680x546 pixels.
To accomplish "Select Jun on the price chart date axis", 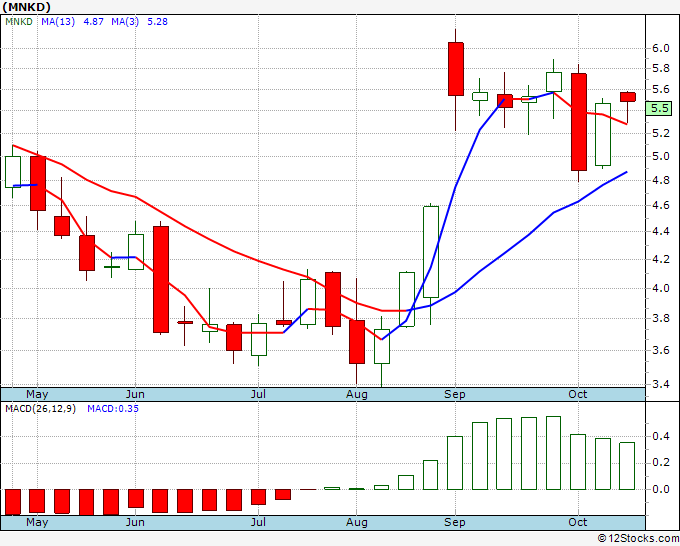I will [x=135, y=395].
